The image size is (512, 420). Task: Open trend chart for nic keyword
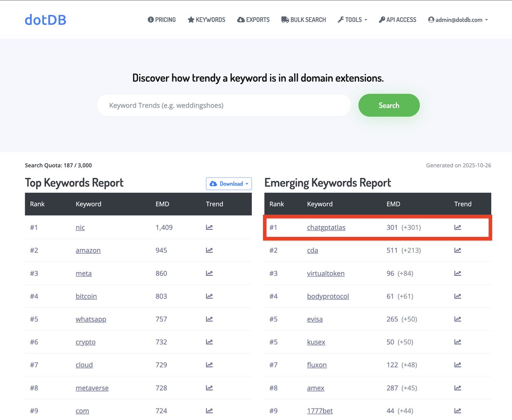point(209,227)
